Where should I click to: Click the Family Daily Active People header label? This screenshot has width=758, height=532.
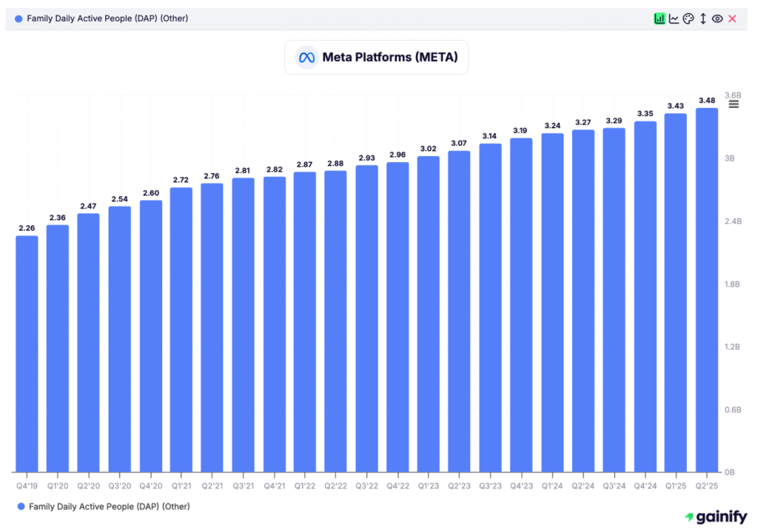pos(107,18)
